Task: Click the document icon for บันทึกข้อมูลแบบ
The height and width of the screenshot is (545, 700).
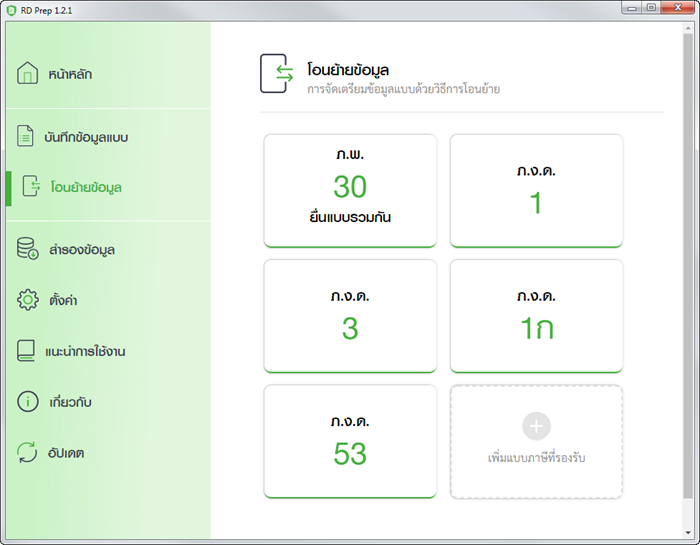Action: 27,136
